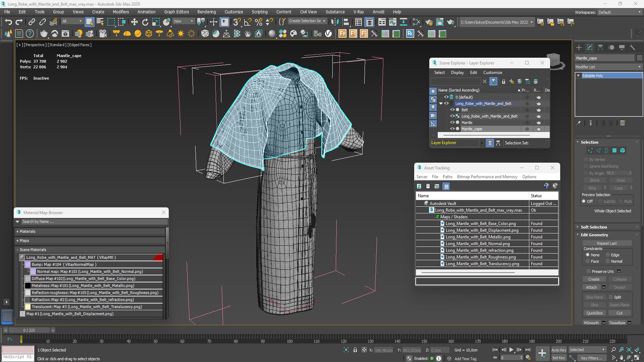Click the Auto Key button
Image resolution: width=644 pixels, height=362 pixels.
point(559,350)
